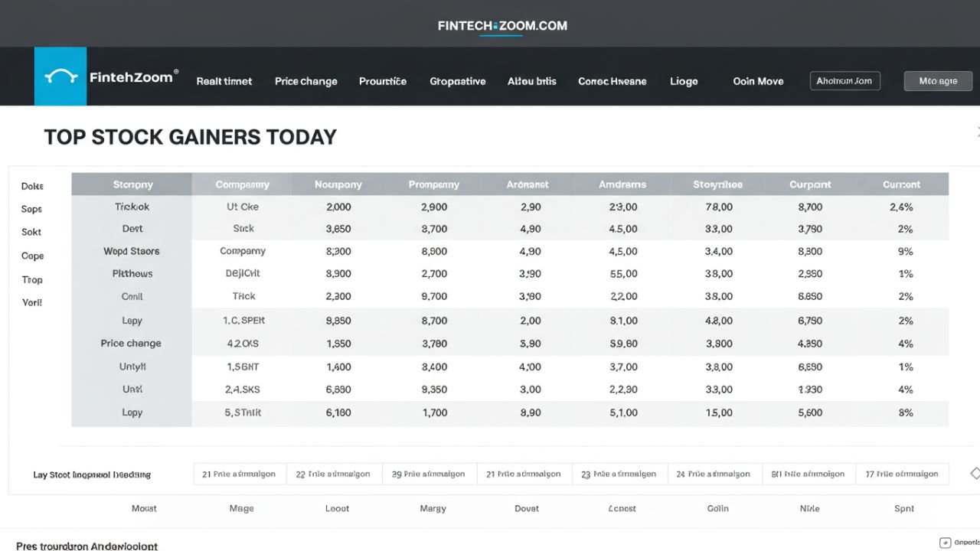980x551 pixels.
Task: Open the Ooin Move menu item
Action: click(758, 81)
